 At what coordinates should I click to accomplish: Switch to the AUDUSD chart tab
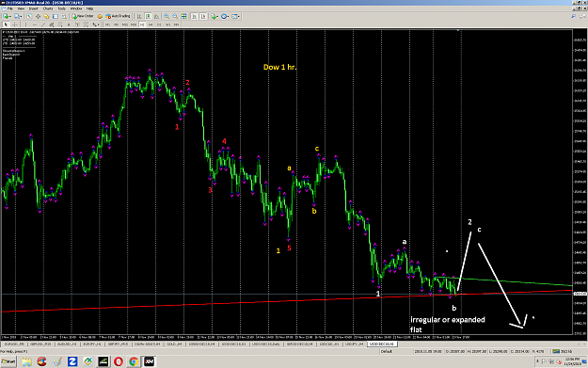(67, 344)
